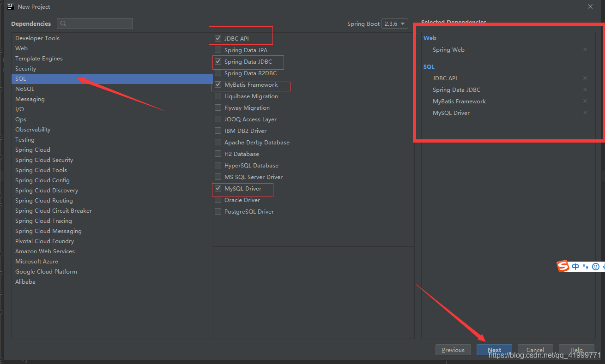Remove JDBC API from selected dependencies
Screen dimensions: 605x364
point(585,78)
